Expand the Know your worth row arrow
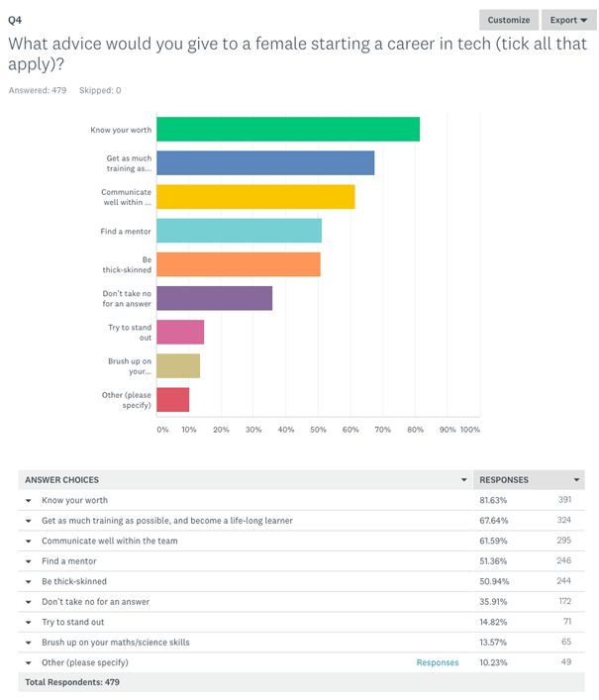The height and width of the screenshot is (700, 599). 29,500
